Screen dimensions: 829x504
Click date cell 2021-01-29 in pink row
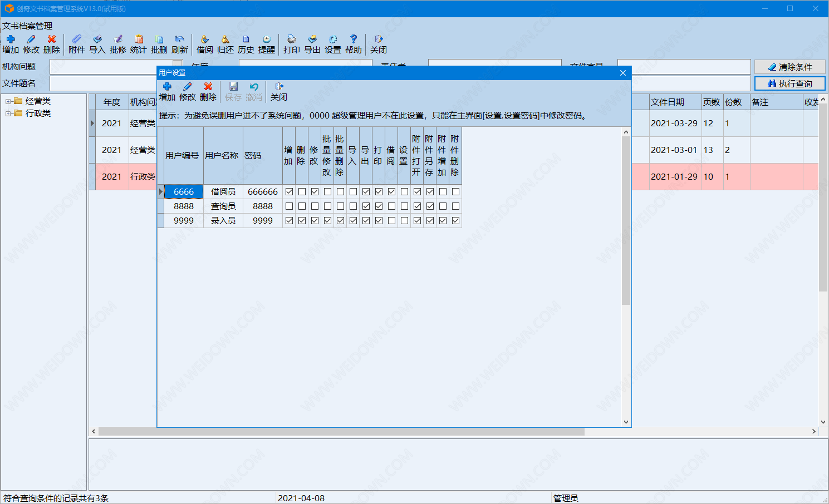coord(674,177)
